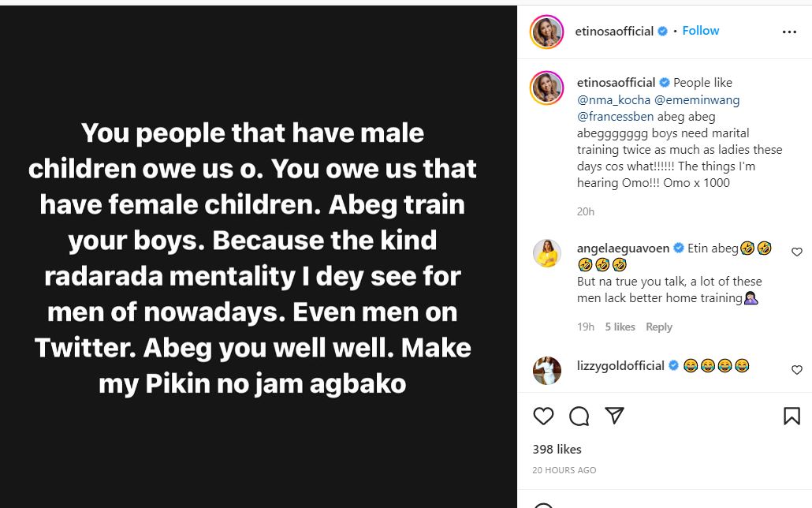Like the post with the heart icon

543,416
